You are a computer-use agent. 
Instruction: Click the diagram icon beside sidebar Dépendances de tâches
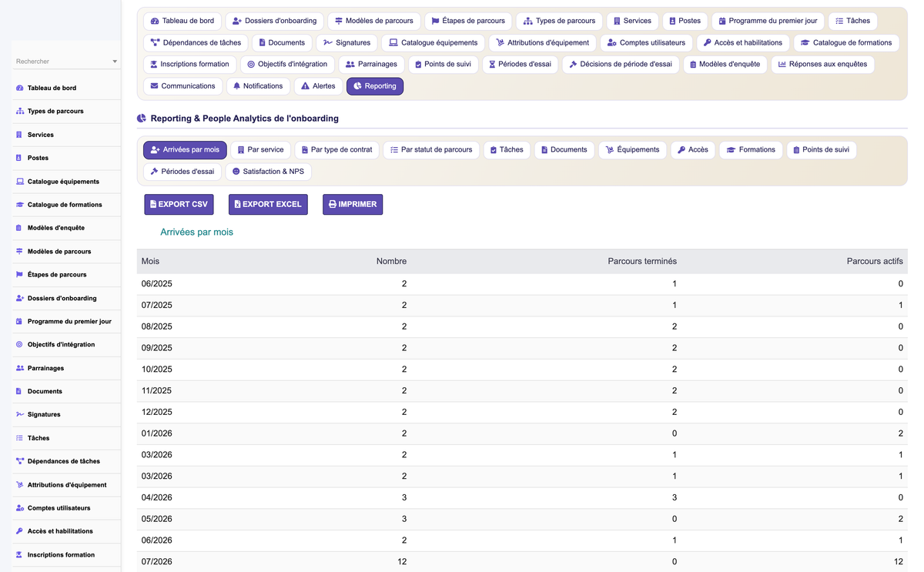coord(20,461)
